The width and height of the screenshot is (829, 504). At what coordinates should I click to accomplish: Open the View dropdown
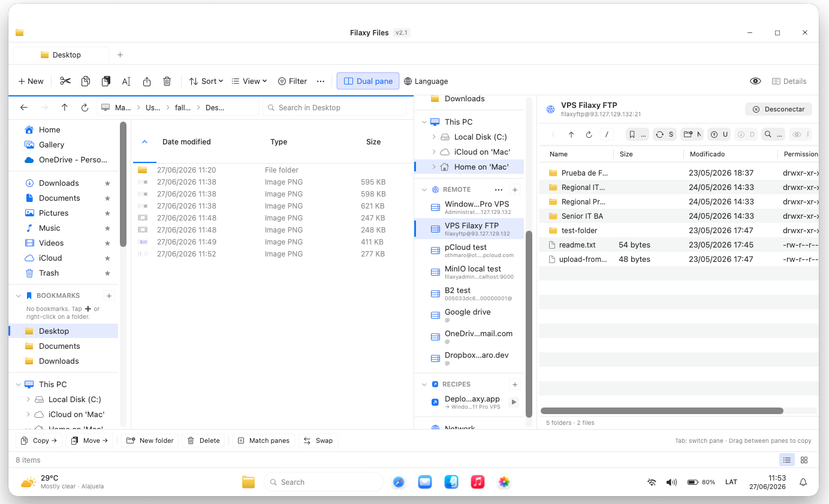tap(249, 81)
